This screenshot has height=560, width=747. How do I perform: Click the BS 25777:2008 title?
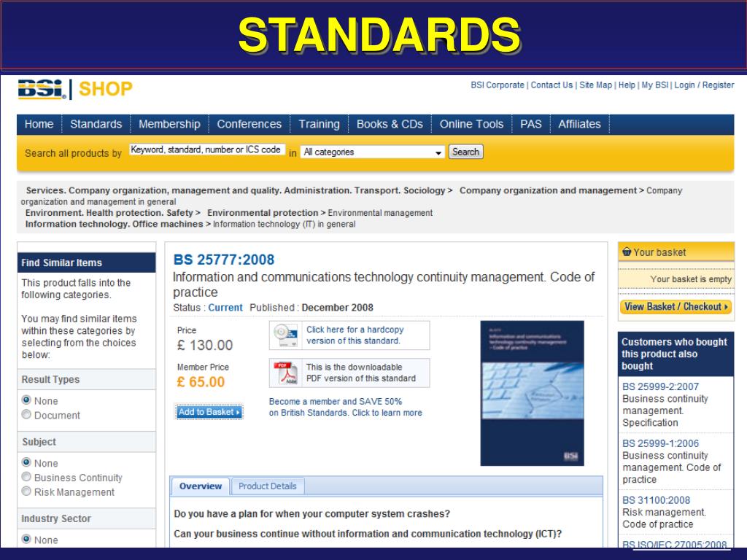coord(223,260)
